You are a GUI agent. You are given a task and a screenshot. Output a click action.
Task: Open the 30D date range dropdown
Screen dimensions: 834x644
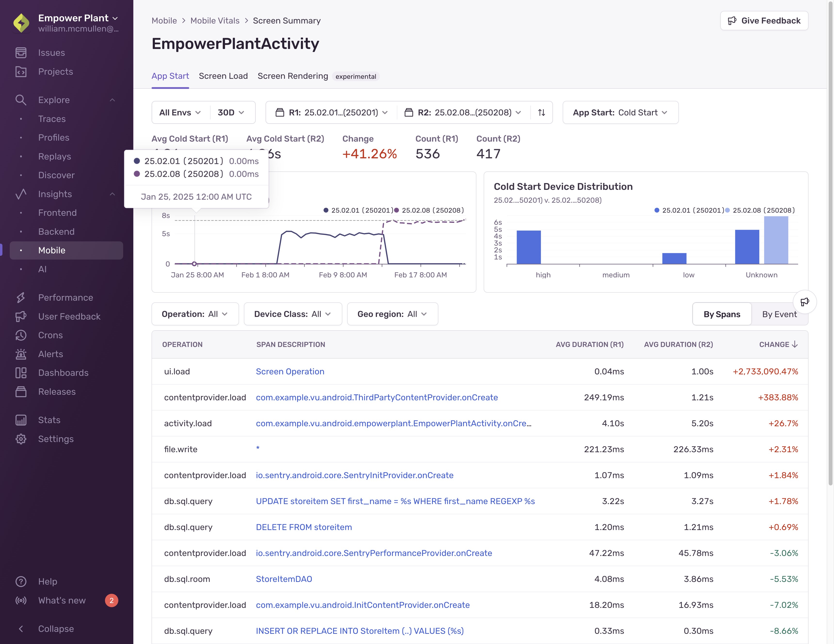[231, 112]
